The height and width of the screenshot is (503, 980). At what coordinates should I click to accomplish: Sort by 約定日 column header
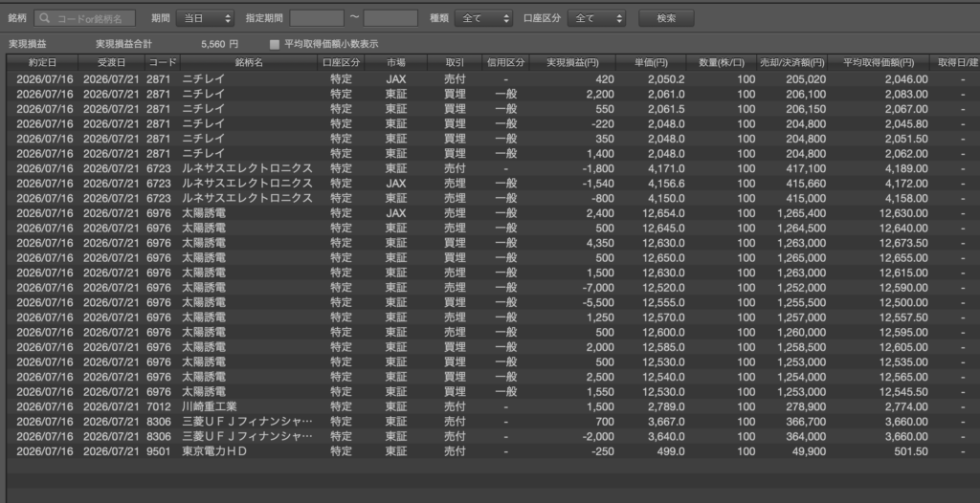[42, 62]
